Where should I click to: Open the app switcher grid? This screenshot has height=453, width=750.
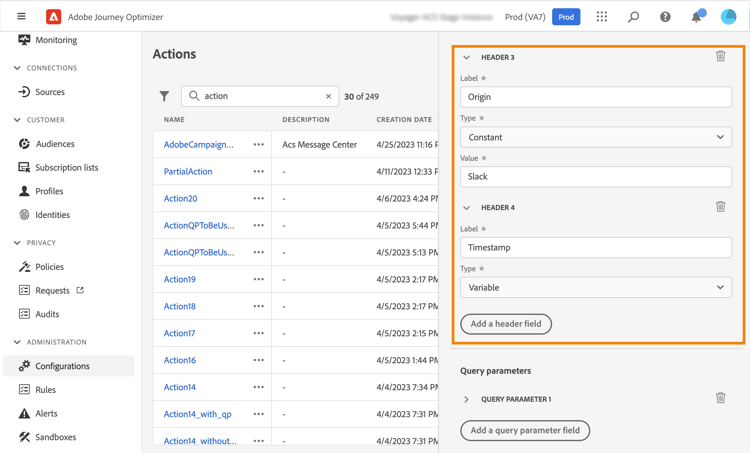coord(601,17)
